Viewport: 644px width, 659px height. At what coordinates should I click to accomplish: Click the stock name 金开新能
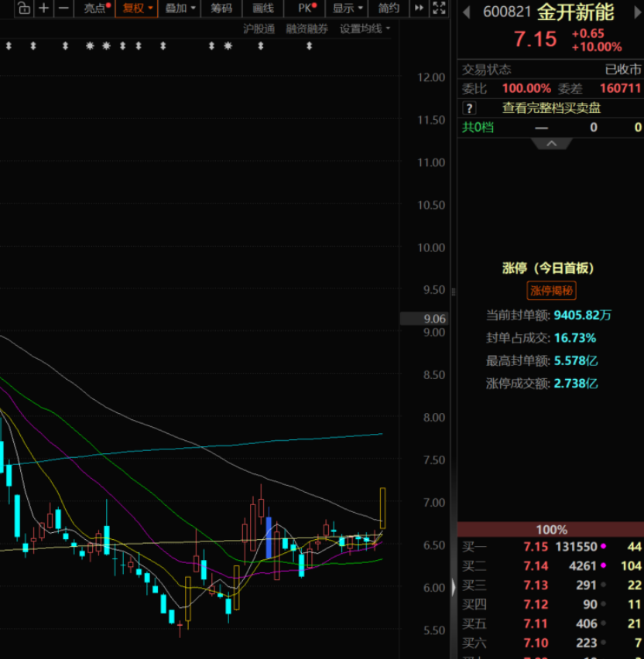pyautogui.click(x=575, y=12)
